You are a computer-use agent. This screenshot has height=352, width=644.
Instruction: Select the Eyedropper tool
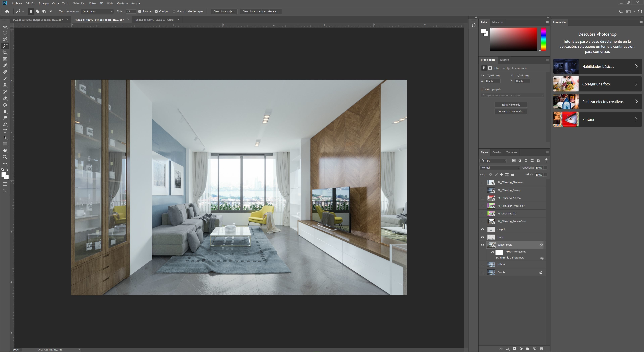[5, 66]
